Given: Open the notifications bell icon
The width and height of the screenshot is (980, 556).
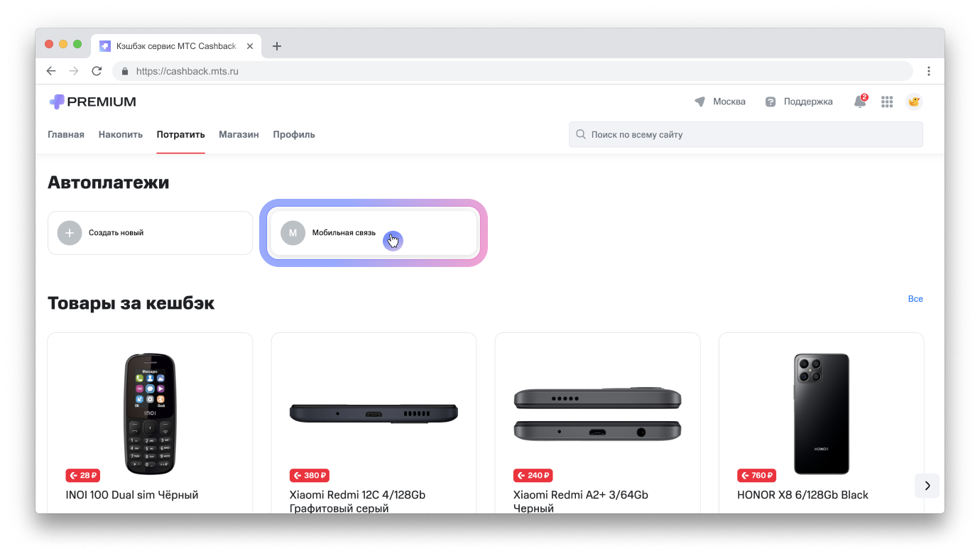Looking at the screenshot, I should coord(860,102).
